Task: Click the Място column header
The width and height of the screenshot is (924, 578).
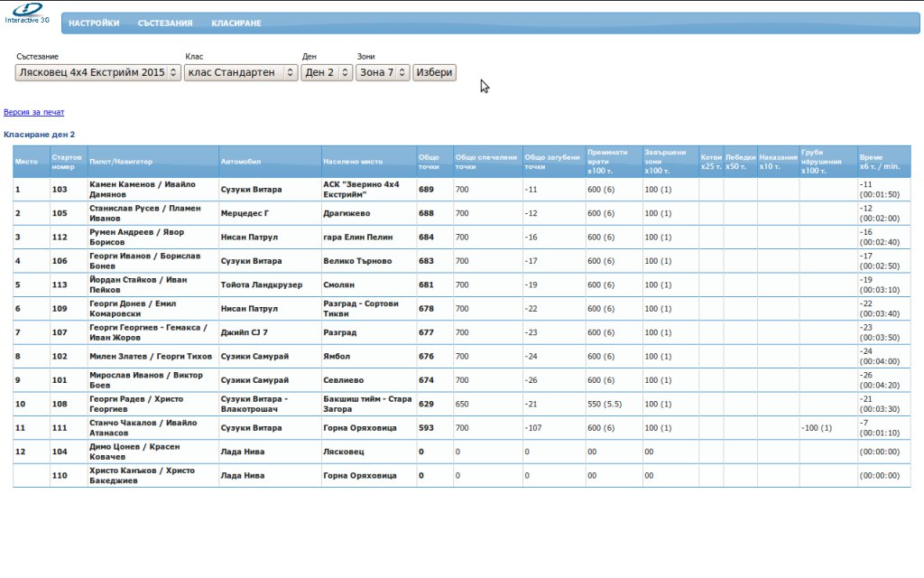Action: pyautogui.click(x=32, y=162)
